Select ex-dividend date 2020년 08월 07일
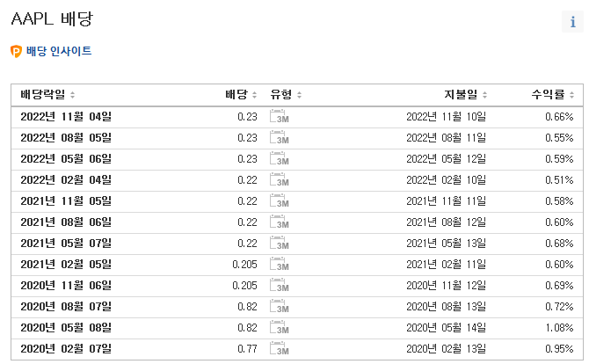 pyautogui.click(x=66, y=306)
